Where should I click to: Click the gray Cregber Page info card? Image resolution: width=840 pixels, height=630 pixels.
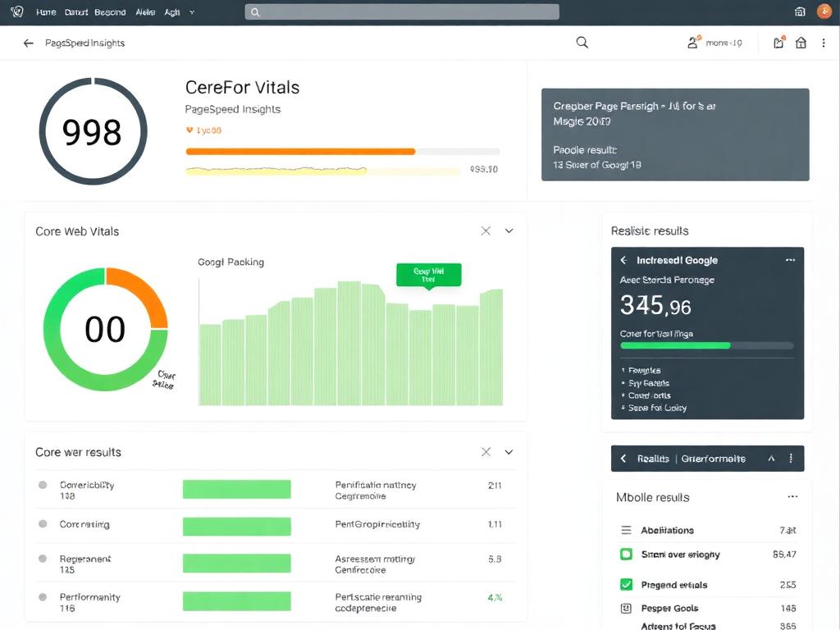pos(675,135)
